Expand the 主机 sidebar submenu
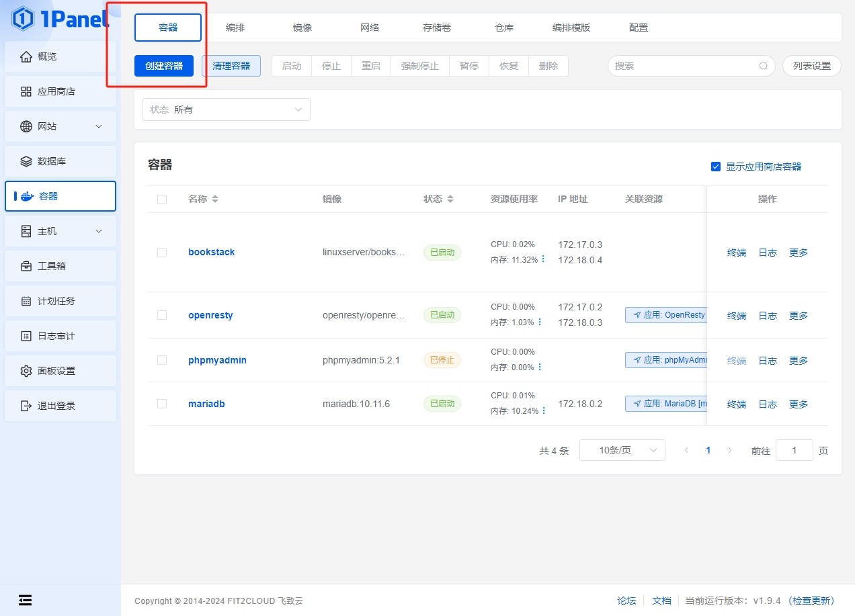This screenshot has width=855, height=616. [x=99, y=231]
